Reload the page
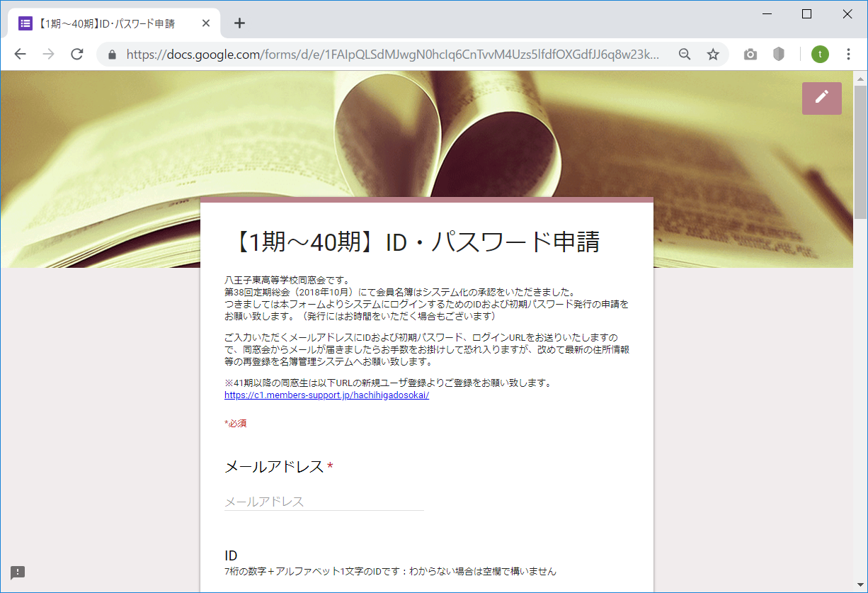 pos(77,55)
